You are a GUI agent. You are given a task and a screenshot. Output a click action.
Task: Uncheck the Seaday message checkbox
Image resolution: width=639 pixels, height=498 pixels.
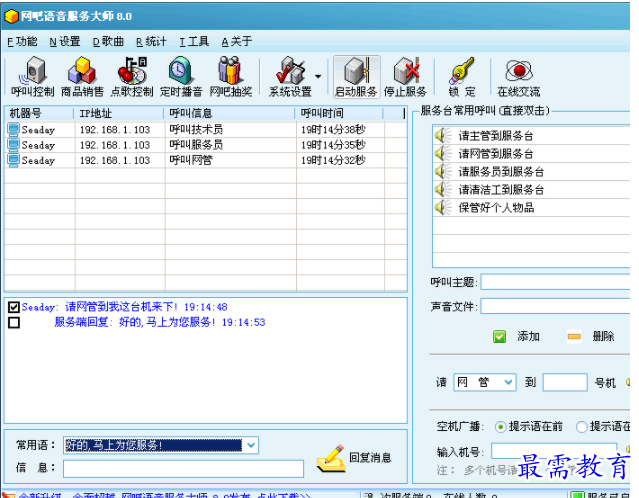point(14,307)
